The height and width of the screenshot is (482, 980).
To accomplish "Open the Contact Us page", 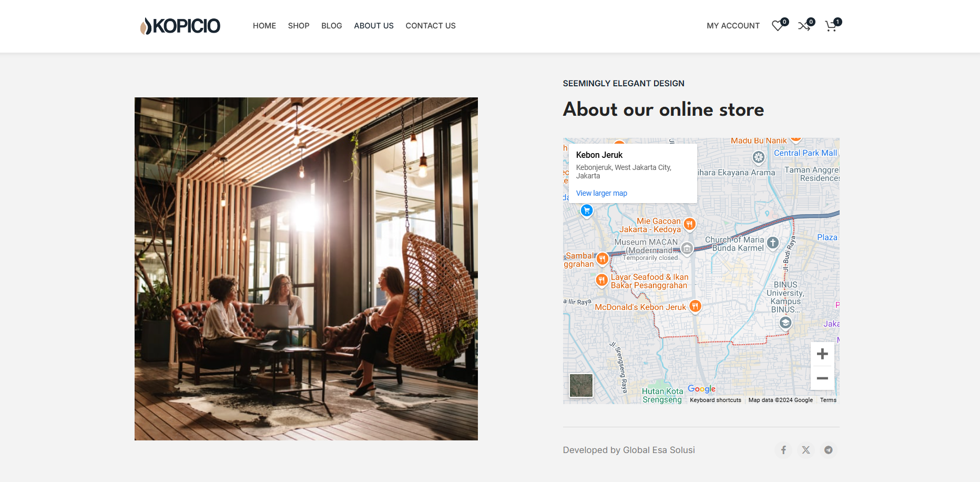I will pyautogui.click(x=431, y=26).
